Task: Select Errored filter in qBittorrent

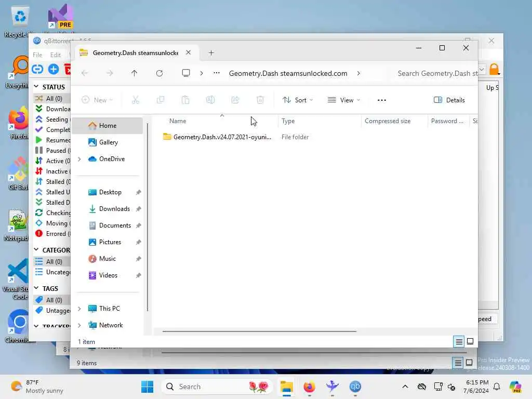Action: pos(52,233)
